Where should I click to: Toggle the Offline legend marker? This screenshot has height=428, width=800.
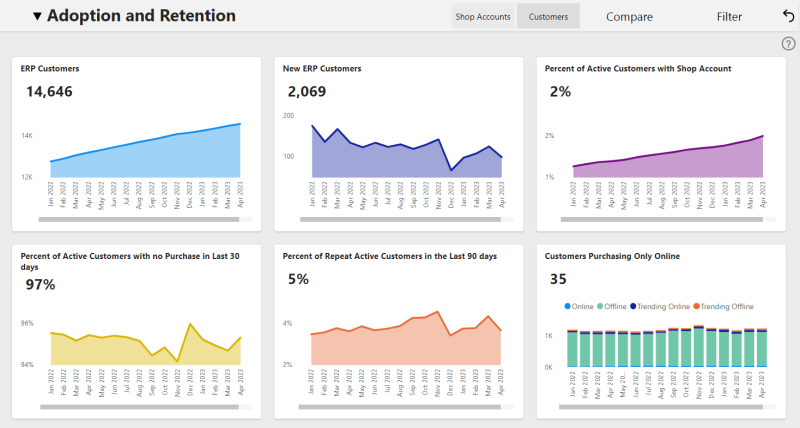[600, 307]
